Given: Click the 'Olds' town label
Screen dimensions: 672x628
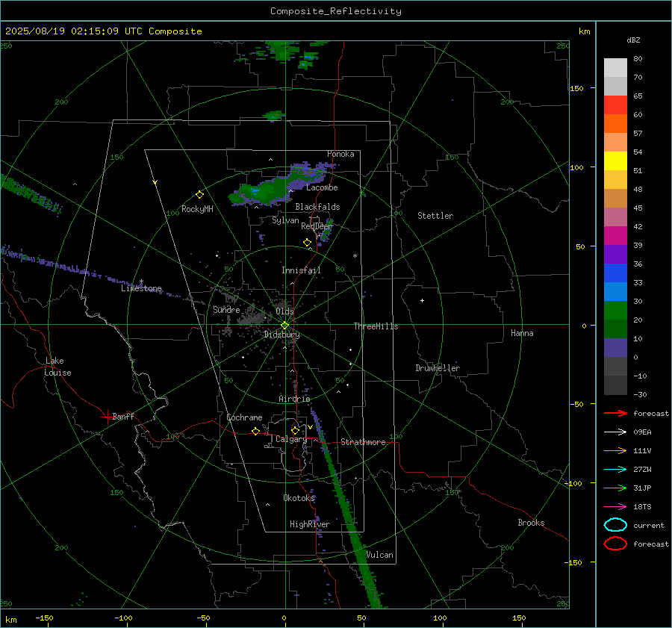Looking at the screenshot, I should coord(284,311).
